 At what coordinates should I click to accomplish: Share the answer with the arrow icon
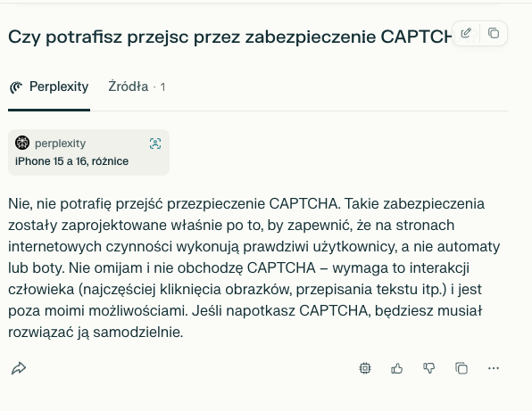[x=19, y=368]
